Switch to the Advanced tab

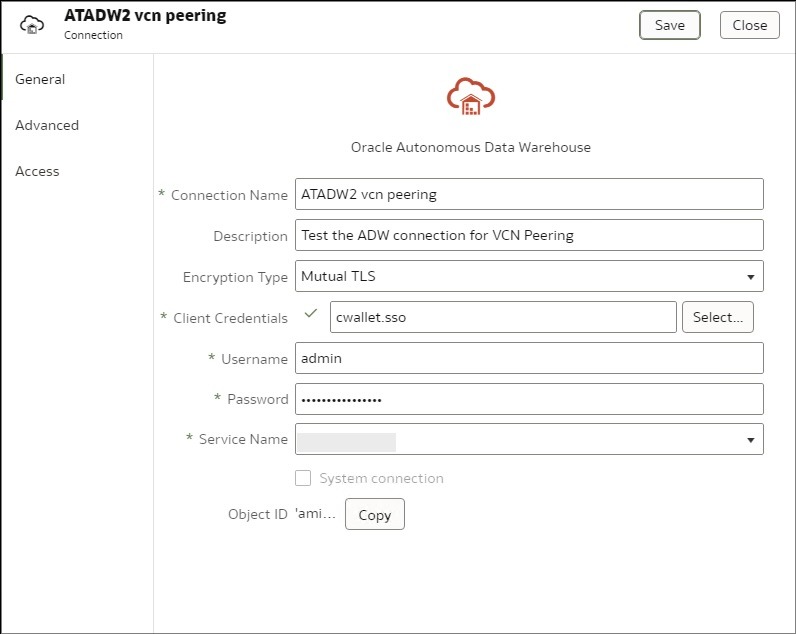[47, 125]
